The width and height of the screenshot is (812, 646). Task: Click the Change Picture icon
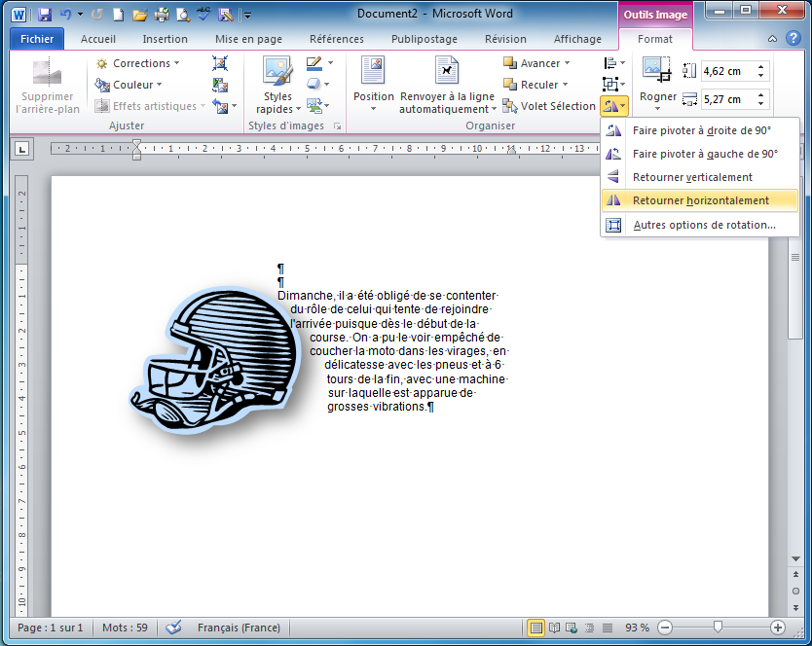pos(220,85)
